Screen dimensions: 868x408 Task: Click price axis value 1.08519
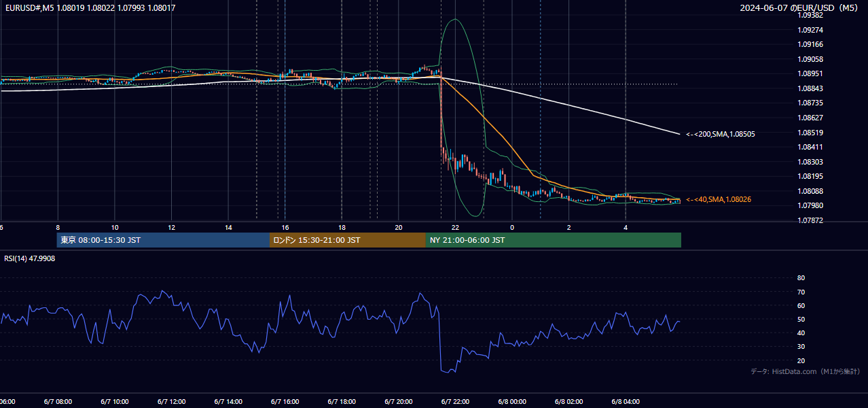810,133
